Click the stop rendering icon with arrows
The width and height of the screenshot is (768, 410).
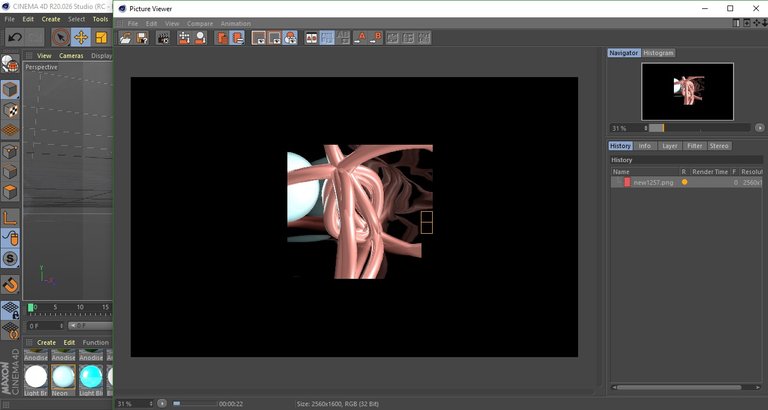[x=184, y=38]
